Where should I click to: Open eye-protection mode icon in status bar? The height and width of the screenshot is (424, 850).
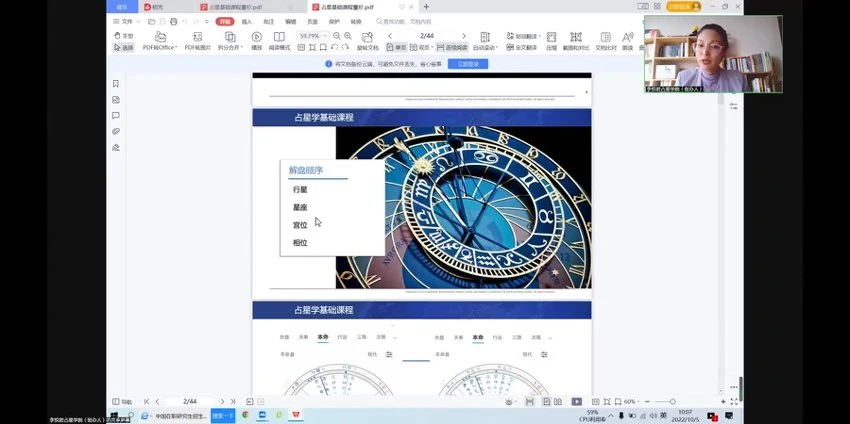pos(509,402)
